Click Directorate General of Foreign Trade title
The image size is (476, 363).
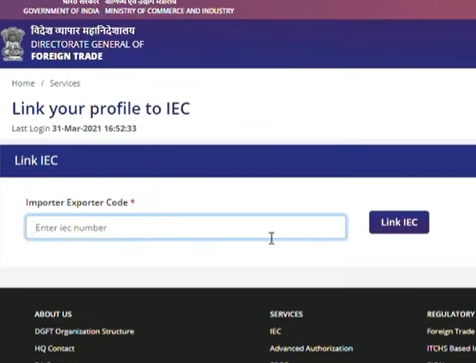coord(87,50)
